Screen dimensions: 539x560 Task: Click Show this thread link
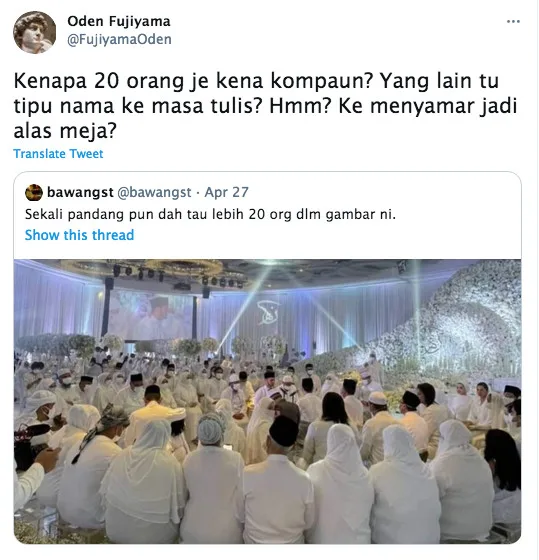[79, 235]
